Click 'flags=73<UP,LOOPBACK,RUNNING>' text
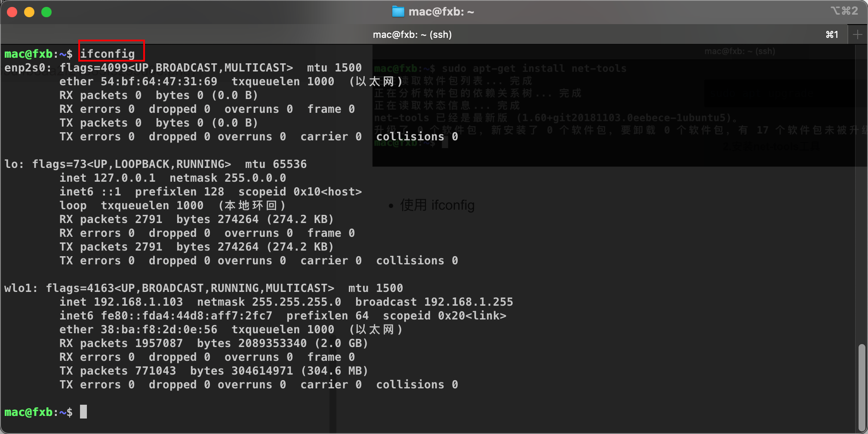 132,164
